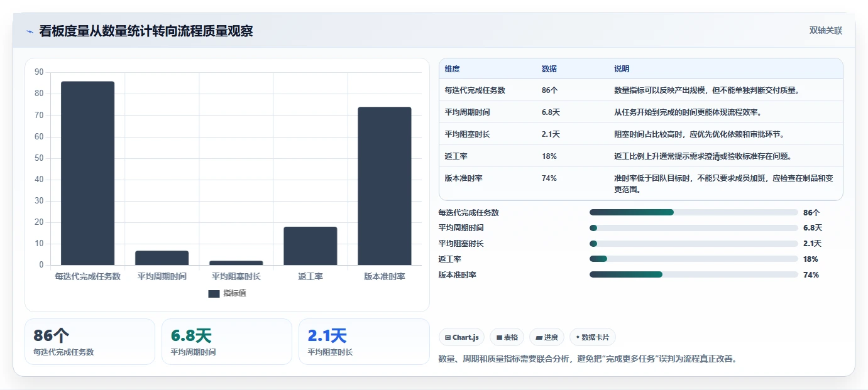
Task: Click description starting 阻塞时间占比较高时
Action: (700, 134)
